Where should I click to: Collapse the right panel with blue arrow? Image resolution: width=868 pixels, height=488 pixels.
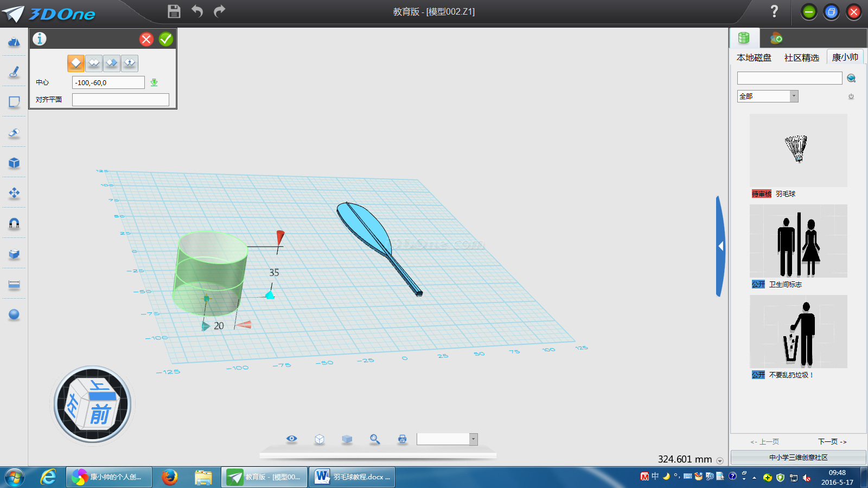[x=720, y=246]
